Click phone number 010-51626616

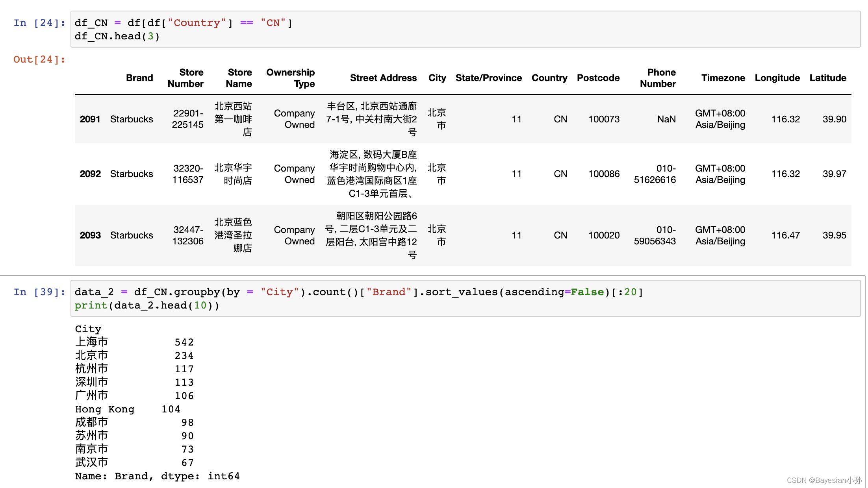(x=655, y=174)
